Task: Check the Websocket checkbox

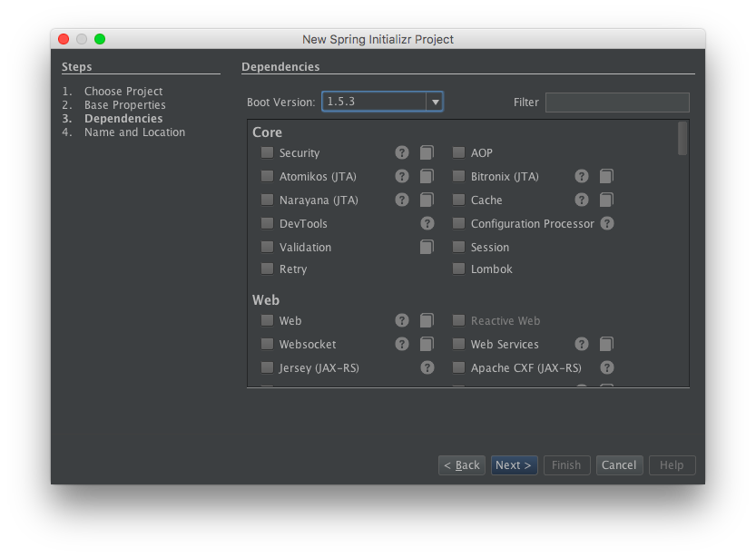Action: (x=267, y=344)
